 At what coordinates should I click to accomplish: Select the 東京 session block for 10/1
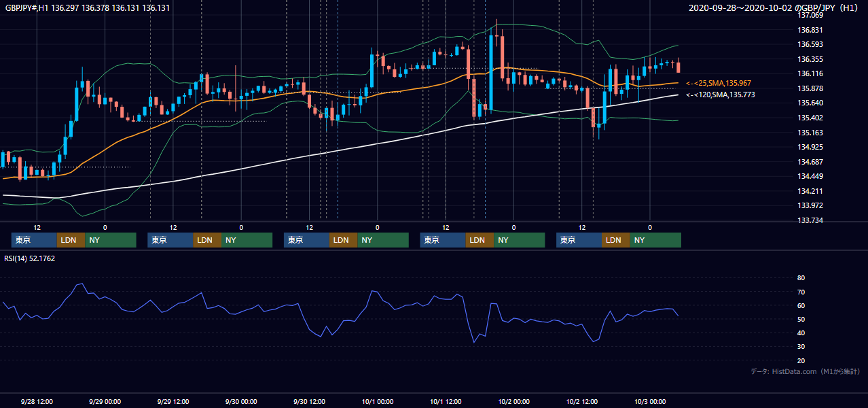click(443, 240)
